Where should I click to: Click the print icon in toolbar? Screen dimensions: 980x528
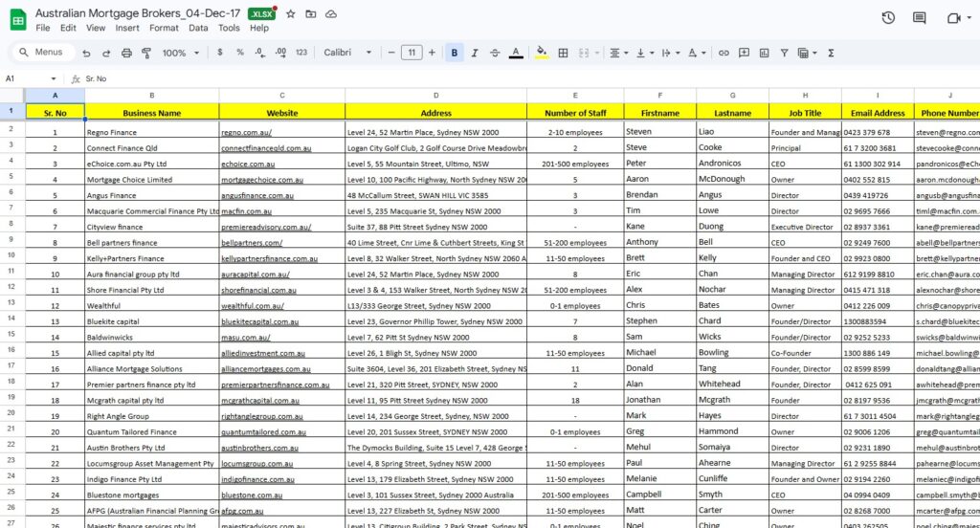126,54
